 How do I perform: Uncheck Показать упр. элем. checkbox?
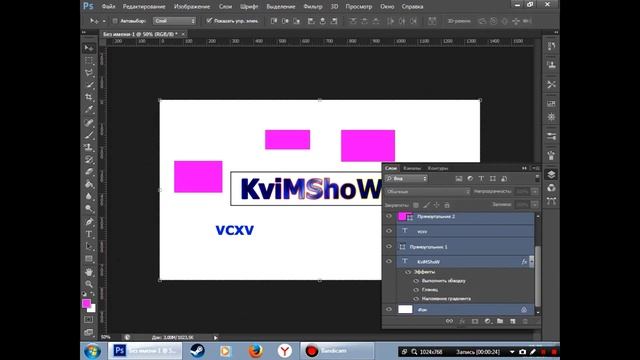[x=209, y=20]
